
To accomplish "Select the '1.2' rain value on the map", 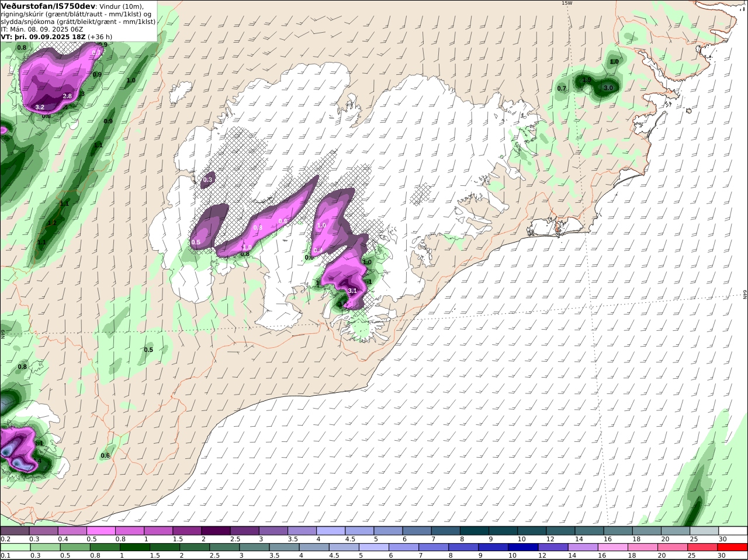I will pos(51,223).
